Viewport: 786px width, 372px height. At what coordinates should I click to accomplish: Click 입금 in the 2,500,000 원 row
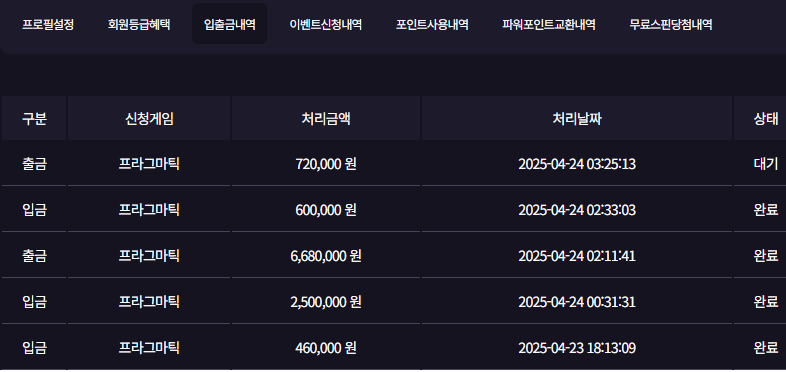[35, 302]
